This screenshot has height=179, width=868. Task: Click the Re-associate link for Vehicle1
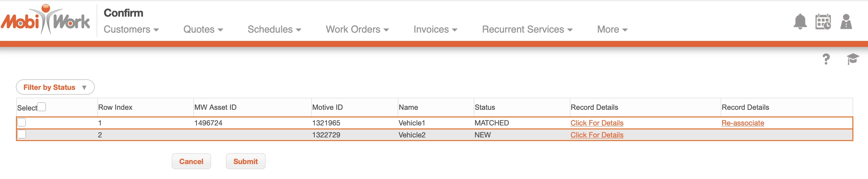pos(742,123)
